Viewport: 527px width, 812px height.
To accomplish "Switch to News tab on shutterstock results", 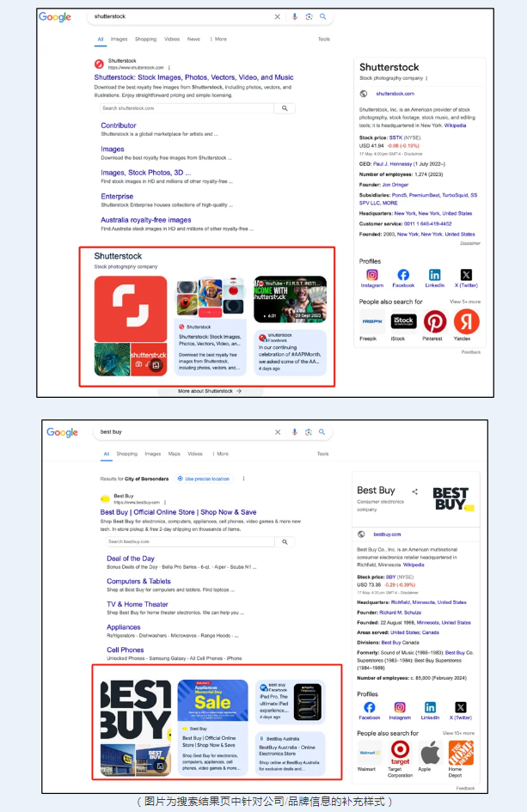I will coord(193,40).
